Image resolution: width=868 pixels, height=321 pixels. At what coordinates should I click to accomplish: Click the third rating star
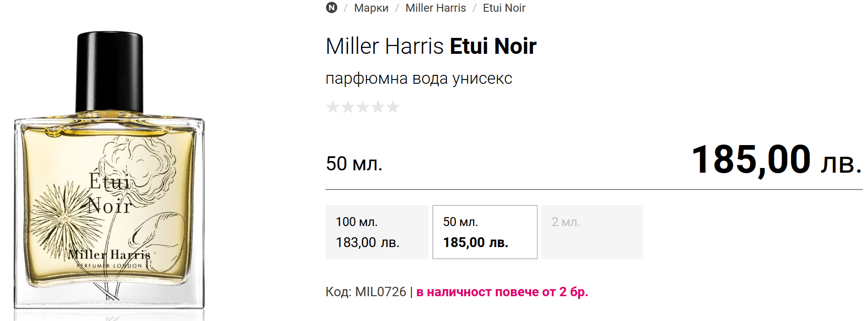point(363,107)
